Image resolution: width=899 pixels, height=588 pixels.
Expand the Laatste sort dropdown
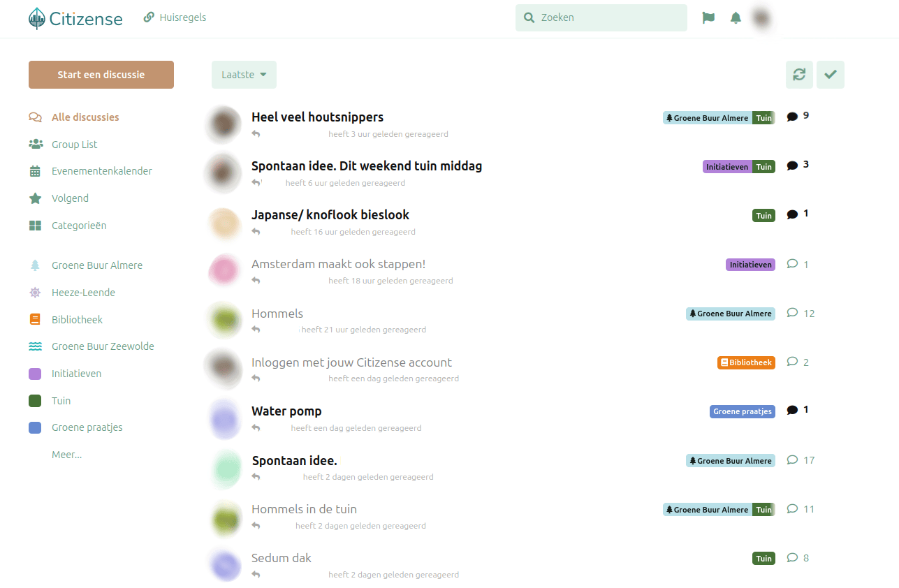(244, 75)
